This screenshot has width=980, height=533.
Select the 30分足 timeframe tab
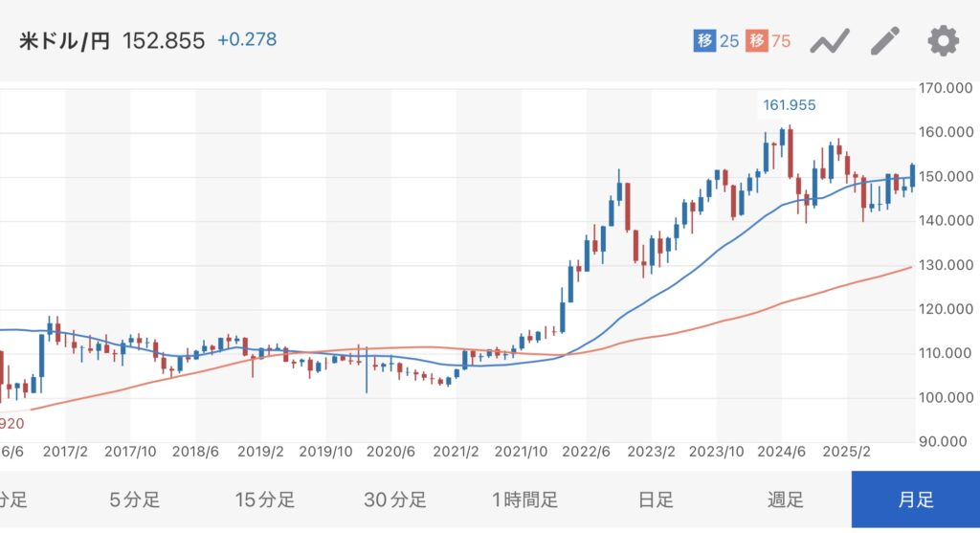[x=395, y=500]
